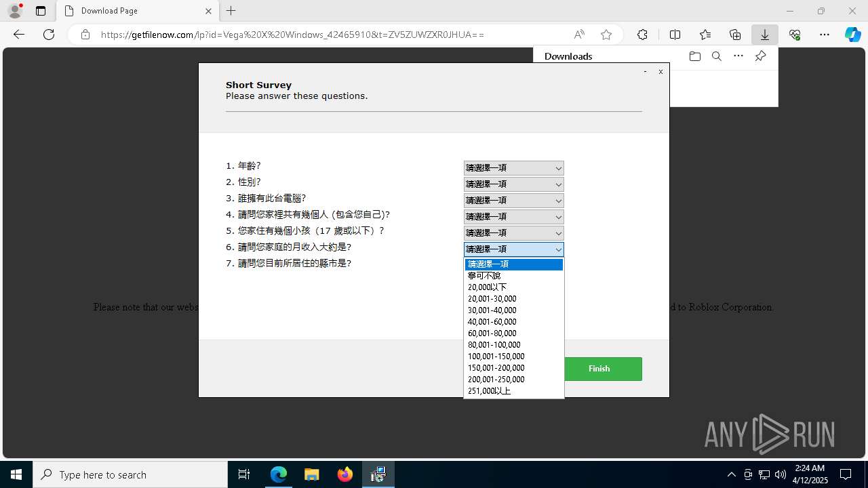The width and height of the screenshot is (868, 488).
Task: Click the taskbar search box
Action: pyautogui.click(x=130, y=474)
